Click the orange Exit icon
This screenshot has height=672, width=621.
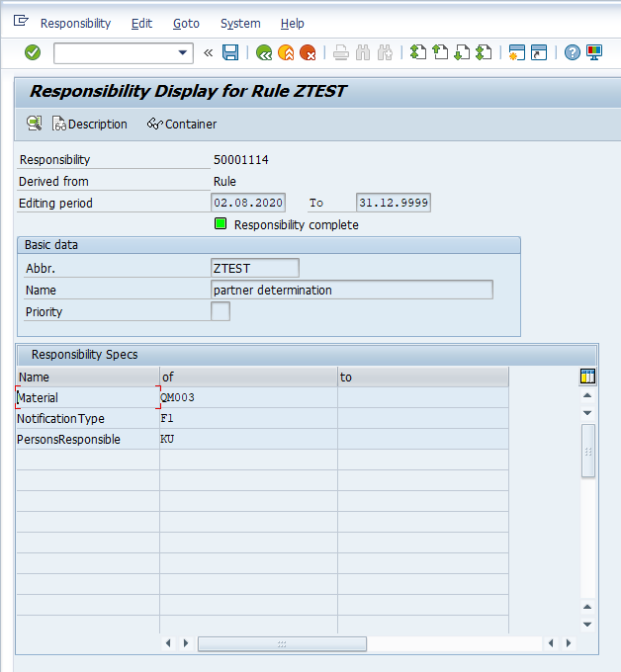coord(286,52)
